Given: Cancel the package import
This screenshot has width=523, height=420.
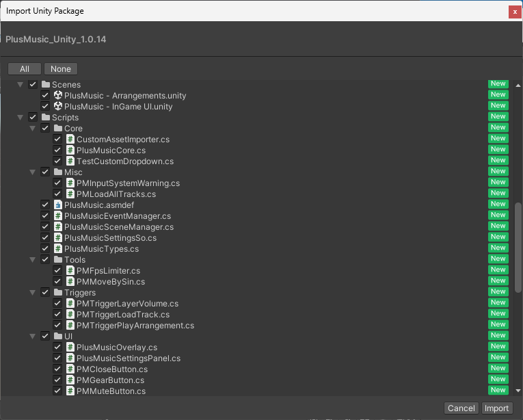Looking at the screenshot, I should (461, 408).
